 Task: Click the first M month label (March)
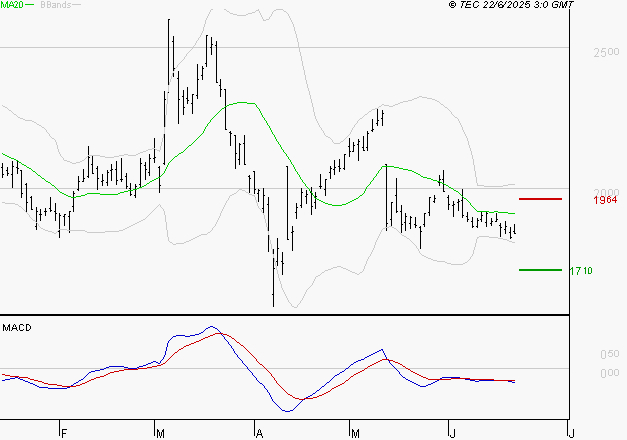coord(160,434)
